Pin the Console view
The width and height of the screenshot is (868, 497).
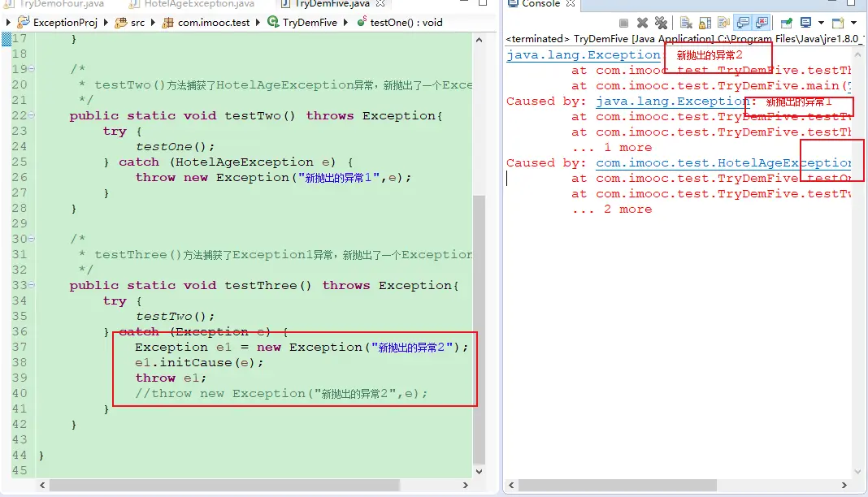pos(786,23)
